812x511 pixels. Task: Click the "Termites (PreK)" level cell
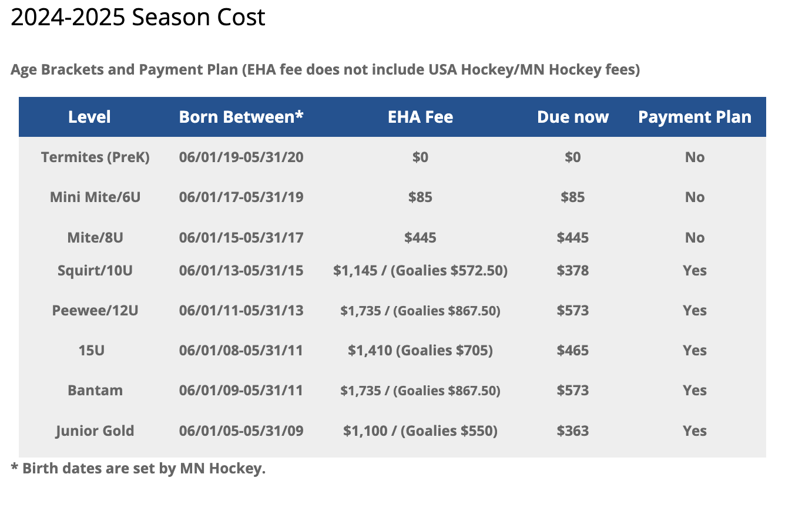coord(95,157)
